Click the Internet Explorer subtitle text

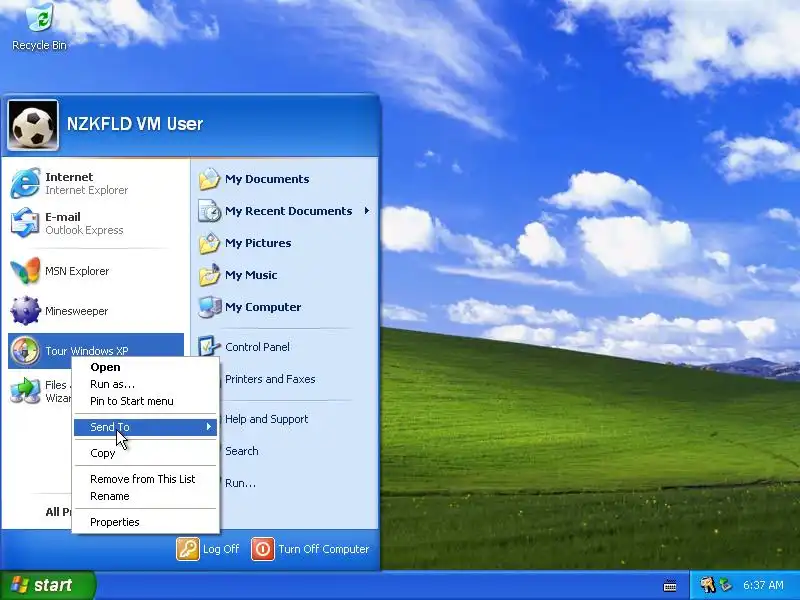click(x=87, y=190)
